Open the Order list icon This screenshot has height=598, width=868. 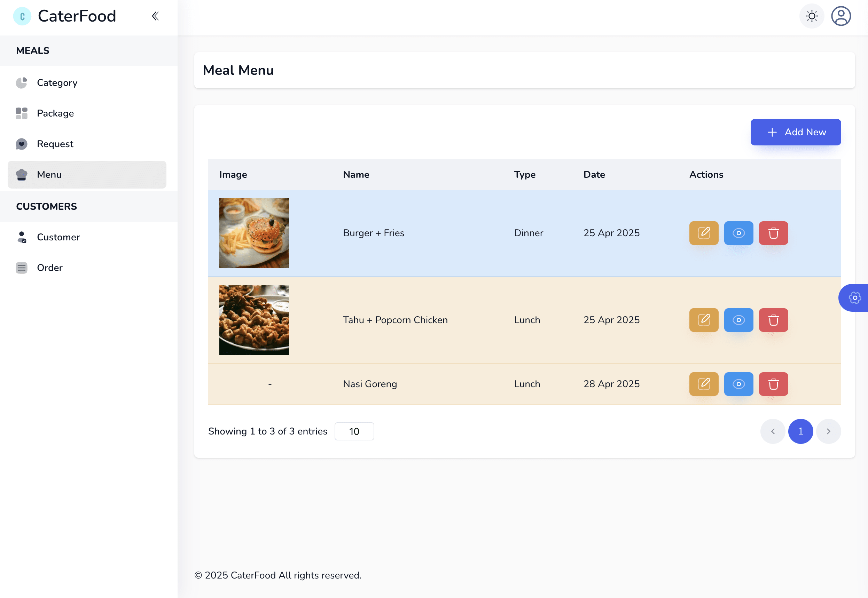(x=21, y=268)
